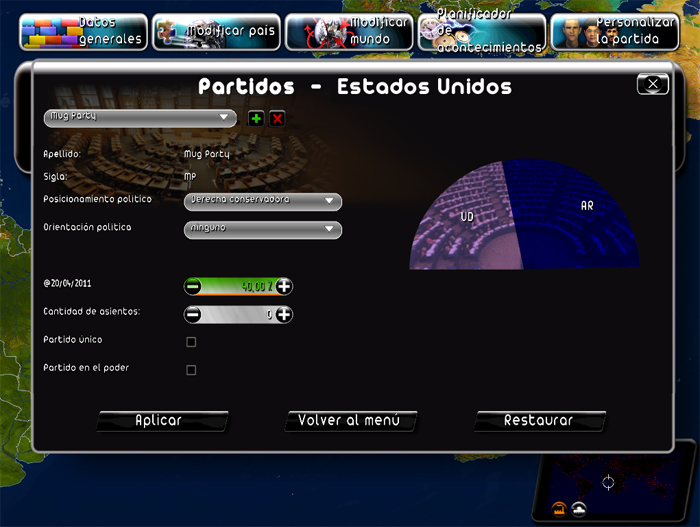Click the Aplicar button

(162, 421)
